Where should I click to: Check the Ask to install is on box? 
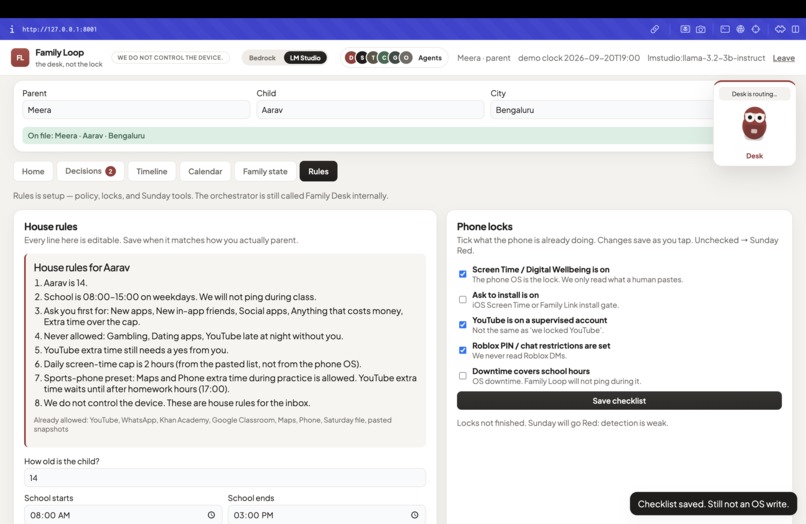click(x=463, y=299)
